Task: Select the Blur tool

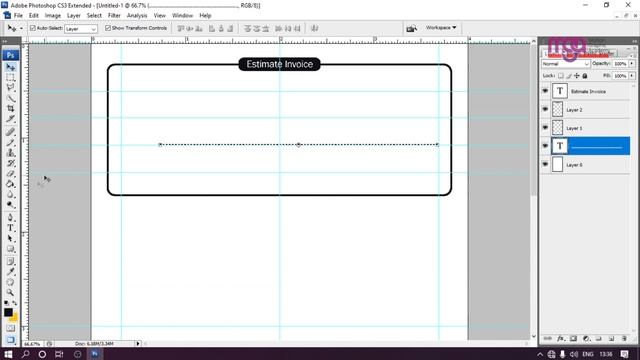Action: click(x=11, y=194)
